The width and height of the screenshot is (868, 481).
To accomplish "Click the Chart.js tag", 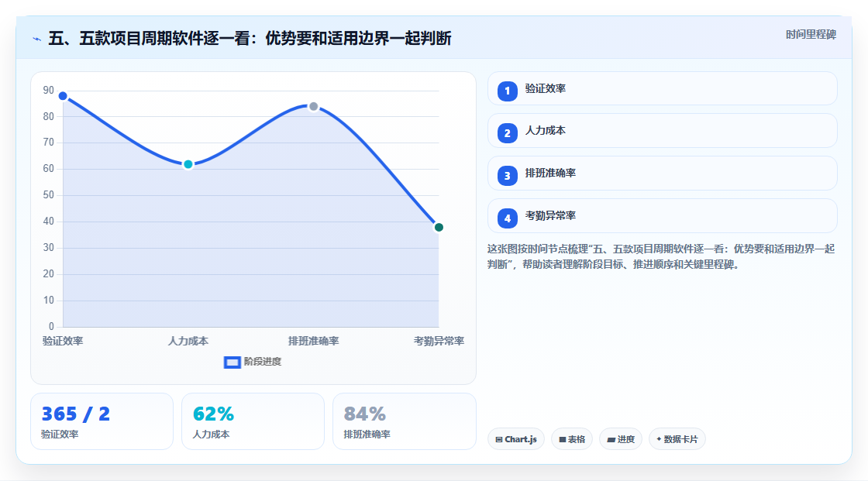I will pyautogui.click(x=516, y=439).
